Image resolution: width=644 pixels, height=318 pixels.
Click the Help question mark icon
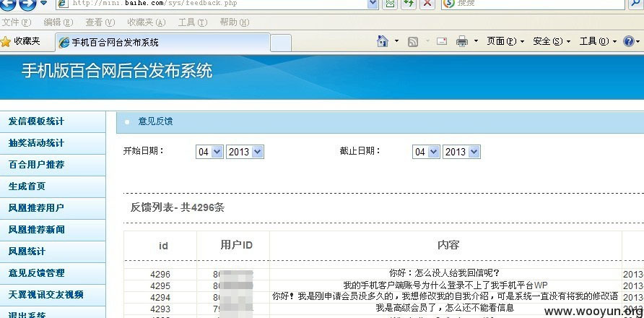(629, 41)
